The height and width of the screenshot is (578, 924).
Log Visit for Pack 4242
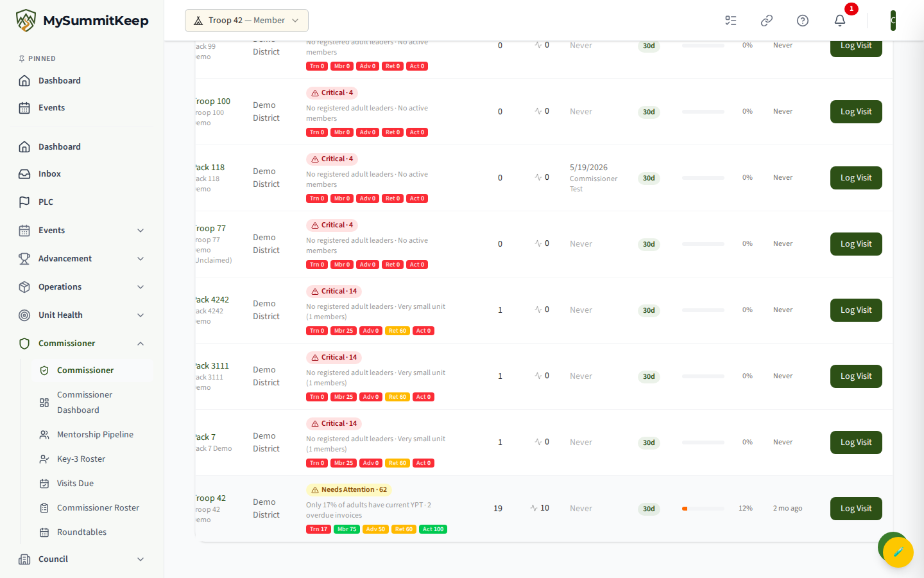click(x=856, y=310)
